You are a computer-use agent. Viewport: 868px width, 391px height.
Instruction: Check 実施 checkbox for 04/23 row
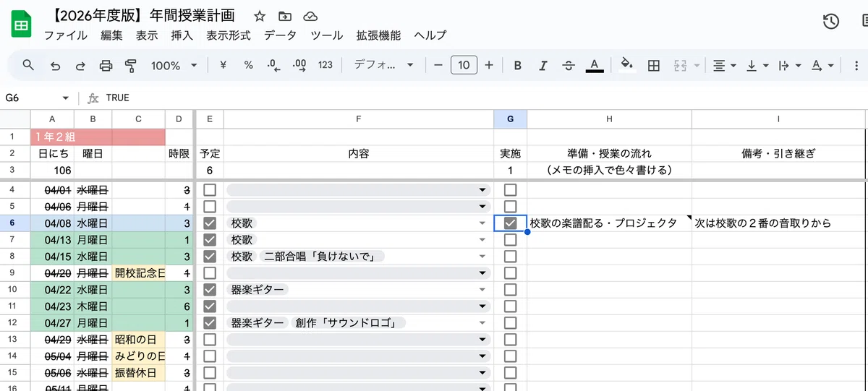click(x=511, y=306)
